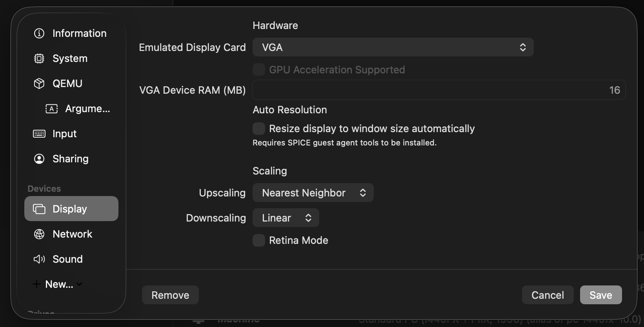
Task: Click the SPICE guest agent note
Action: tap(344, 143)
